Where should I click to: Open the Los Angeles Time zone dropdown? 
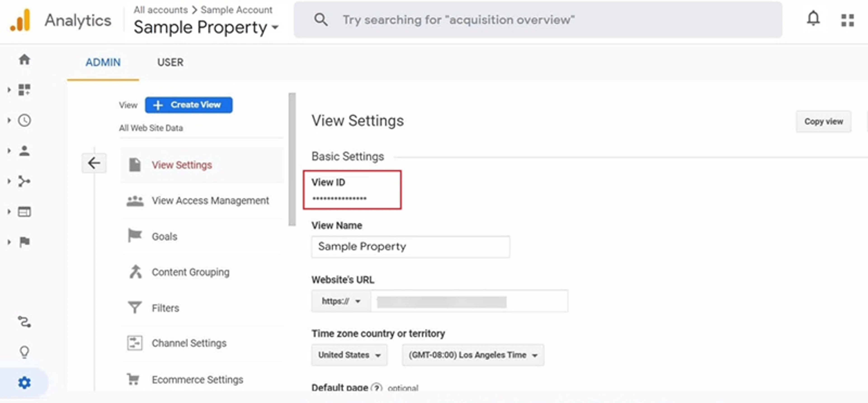[x=473, y=355]
